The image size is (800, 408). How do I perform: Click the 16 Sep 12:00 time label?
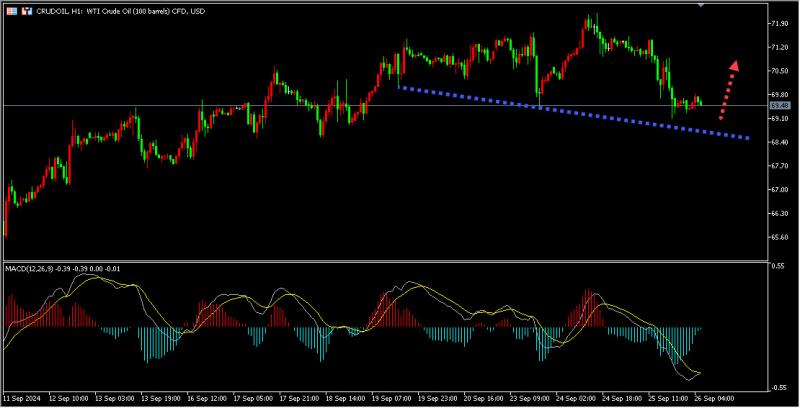tap(207, 398)
